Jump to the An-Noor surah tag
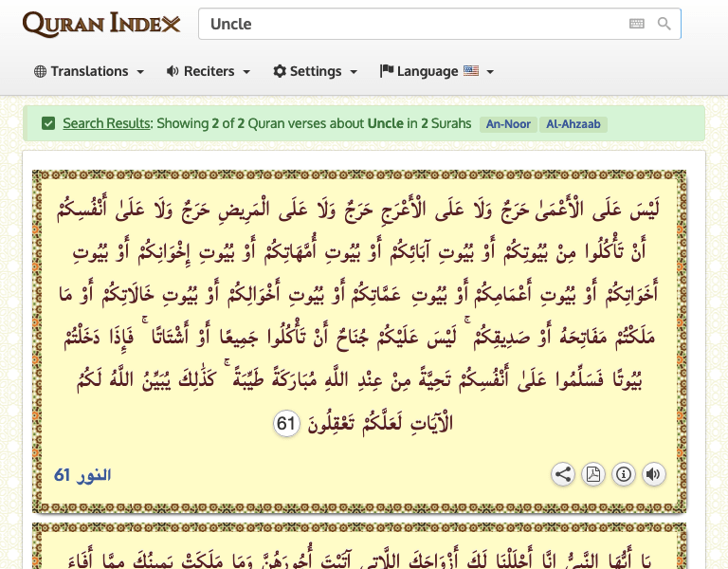728x569 pixels. (x=508, y=124)
